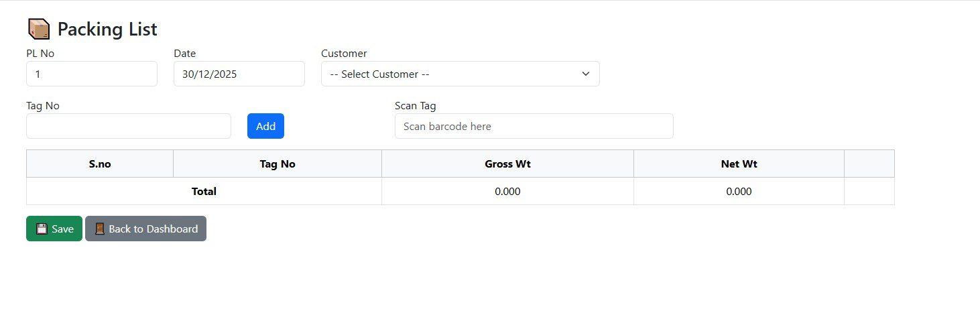Click the package box icon beside Packing List
Viewport: 980px width, 315px height.
(39, 29)
